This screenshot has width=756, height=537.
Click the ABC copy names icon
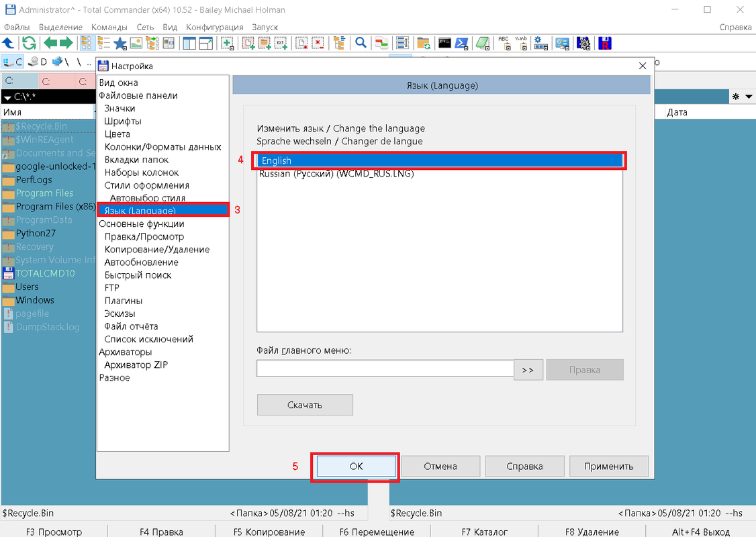pyautogui.click(x=504, y=44)
